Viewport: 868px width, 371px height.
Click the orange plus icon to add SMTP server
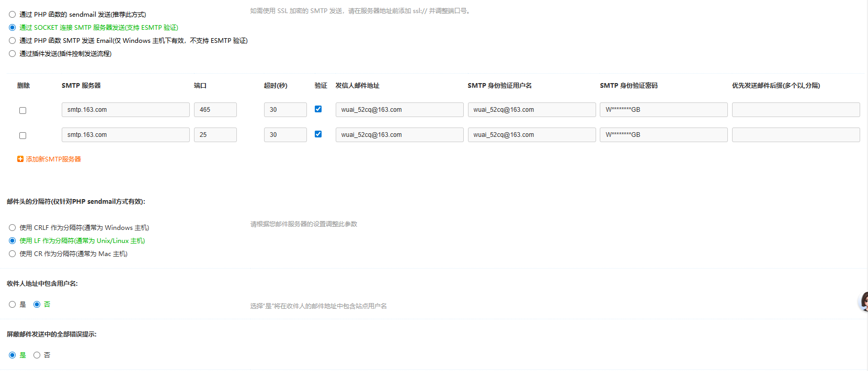(20, 159)
